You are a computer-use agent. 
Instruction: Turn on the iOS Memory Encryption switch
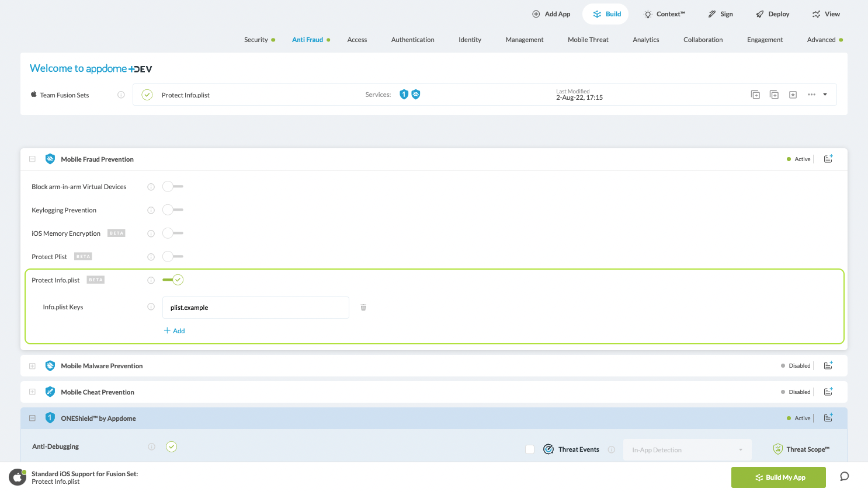click(x=173, y=233)
